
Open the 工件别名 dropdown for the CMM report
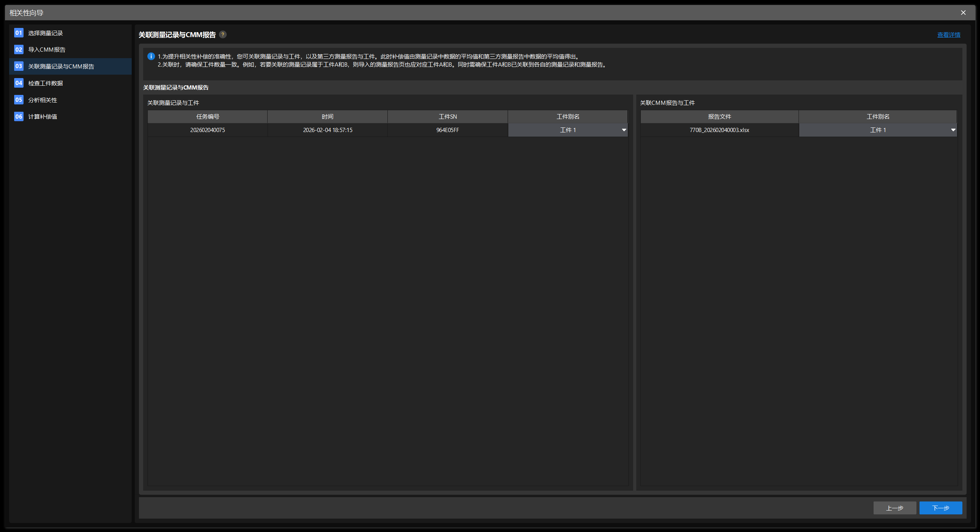click(x=952, y=130)
